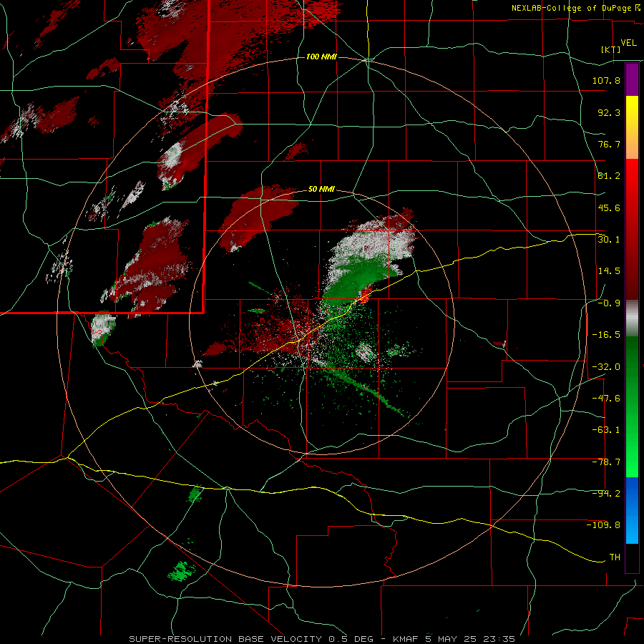Click the VEL legend title
The image size is (644, 644).
pos(629,43)
